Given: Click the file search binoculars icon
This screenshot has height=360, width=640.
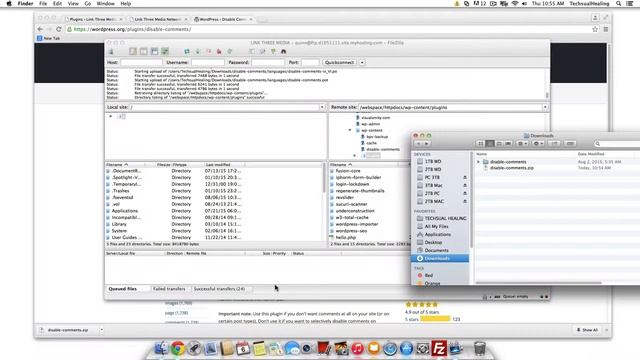Looking at the screenshot, I should [284, 51].
